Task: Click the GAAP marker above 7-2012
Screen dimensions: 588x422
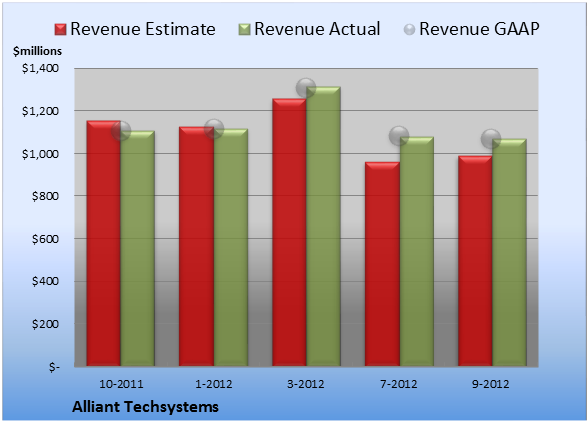Action: 399,136
